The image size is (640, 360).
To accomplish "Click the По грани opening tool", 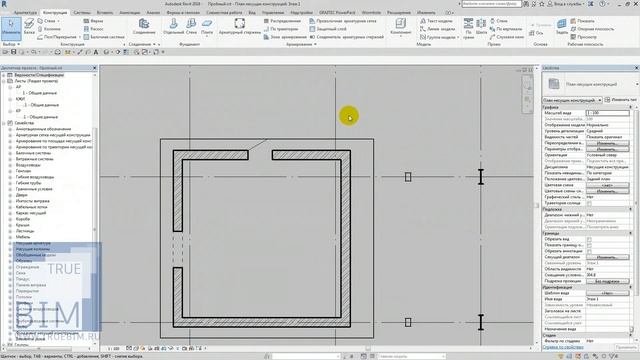I will (469, 29).
